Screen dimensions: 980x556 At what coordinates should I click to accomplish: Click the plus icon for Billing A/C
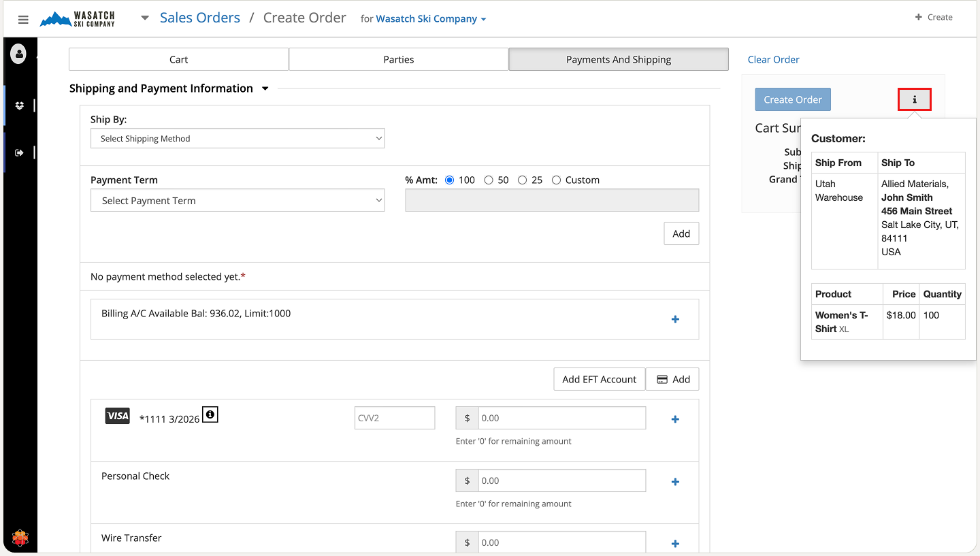coord(675,319)
